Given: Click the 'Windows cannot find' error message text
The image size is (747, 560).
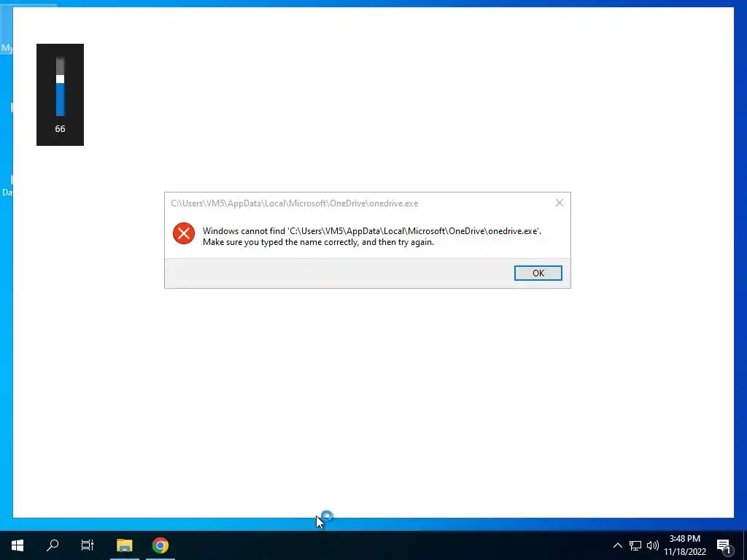Looking at the screenshot, I should 372,236.
